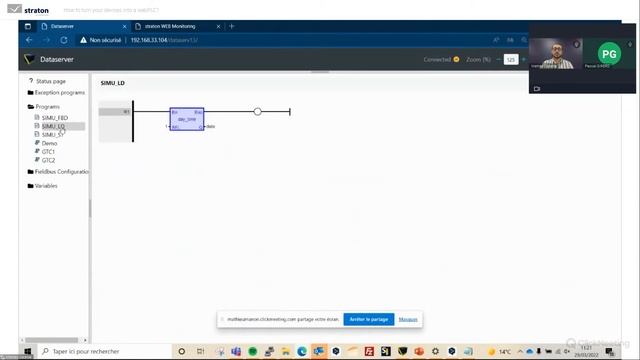The image size is (640, 360).
Task: Click the Non sécurisé warning indicator
Action: 101,40
